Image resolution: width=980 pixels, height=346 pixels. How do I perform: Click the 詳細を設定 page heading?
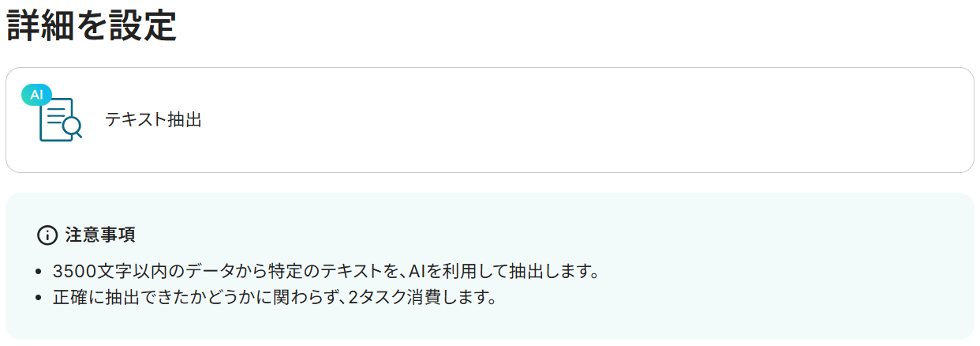(x=91, y=27)
